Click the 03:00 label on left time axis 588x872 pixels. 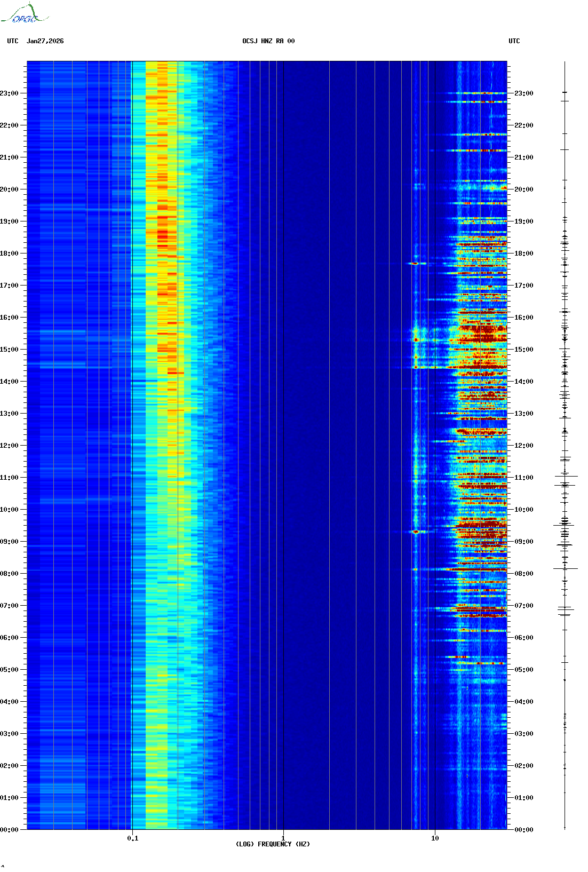pos(10,734)
